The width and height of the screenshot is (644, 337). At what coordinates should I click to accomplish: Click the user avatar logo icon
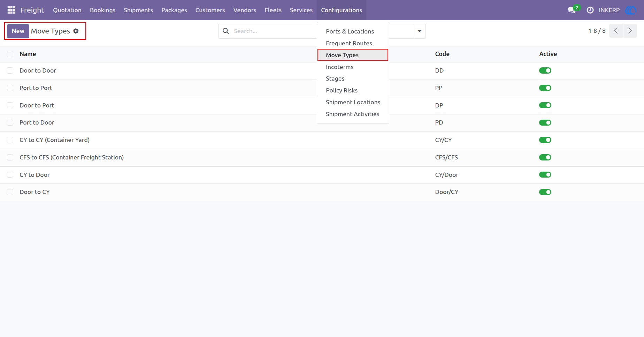pyautogui.click(x=631, y=10)
